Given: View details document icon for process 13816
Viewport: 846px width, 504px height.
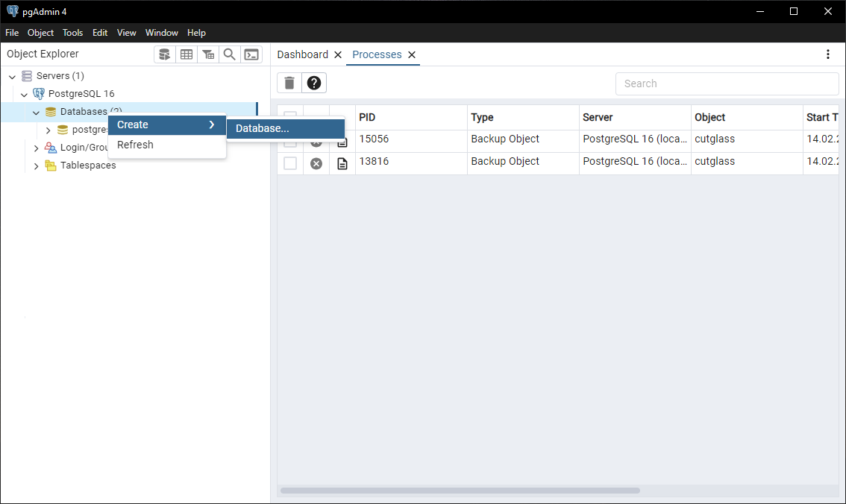Looking at the screenshot, I should click(342, 163).
